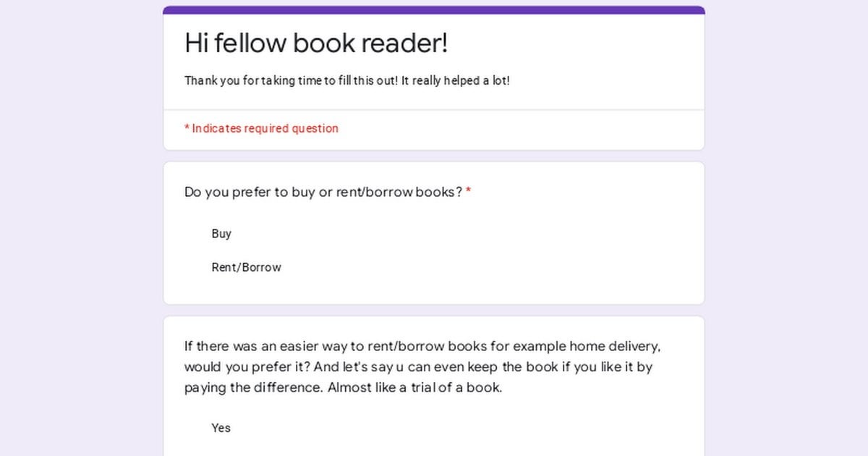Image resolution: width=868 pixels, height=456 pixels.
Task: Choose the Rent/Borrow option
Action: click(x=246, y=267)
